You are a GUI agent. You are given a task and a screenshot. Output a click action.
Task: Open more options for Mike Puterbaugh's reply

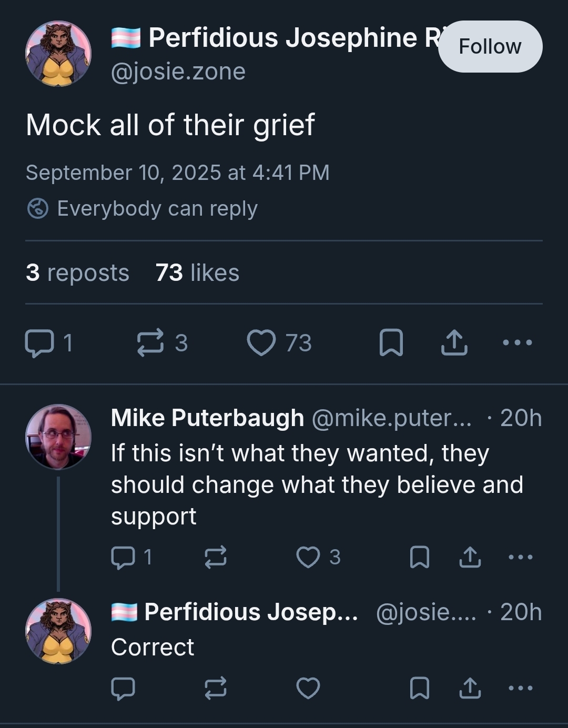pyautogui.click(x=521, y=557)
